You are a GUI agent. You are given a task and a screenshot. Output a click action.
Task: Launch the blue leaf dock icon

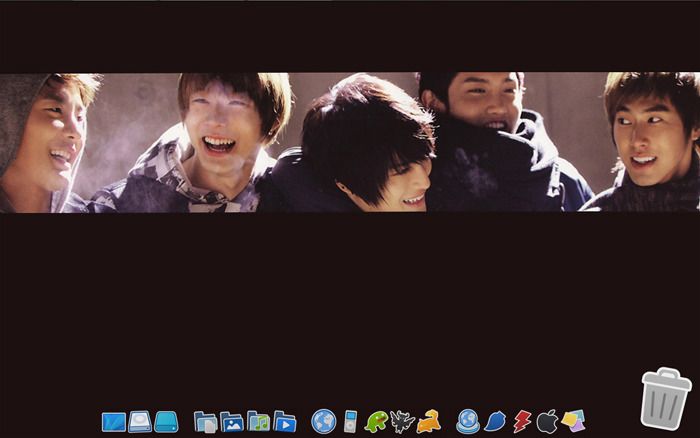coord(495,421)
